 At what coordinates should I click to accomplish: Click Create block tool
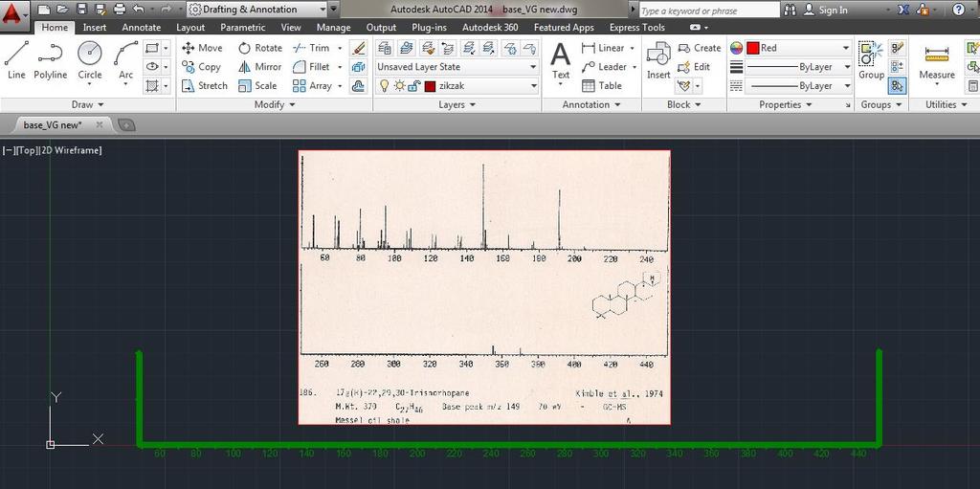[700, 48]
